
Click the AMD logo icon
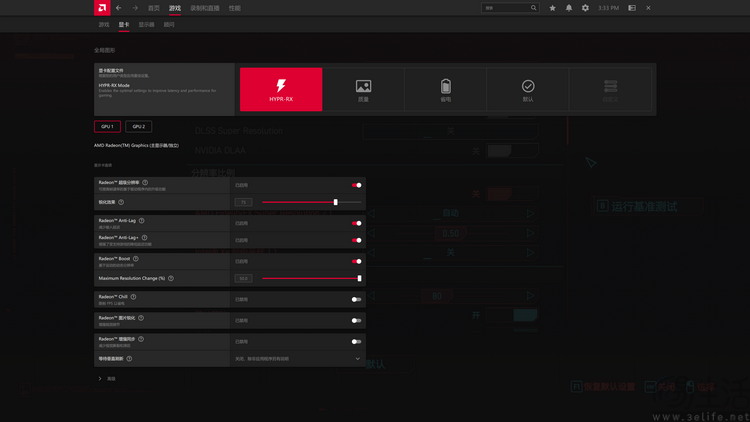tap(102, 8)
